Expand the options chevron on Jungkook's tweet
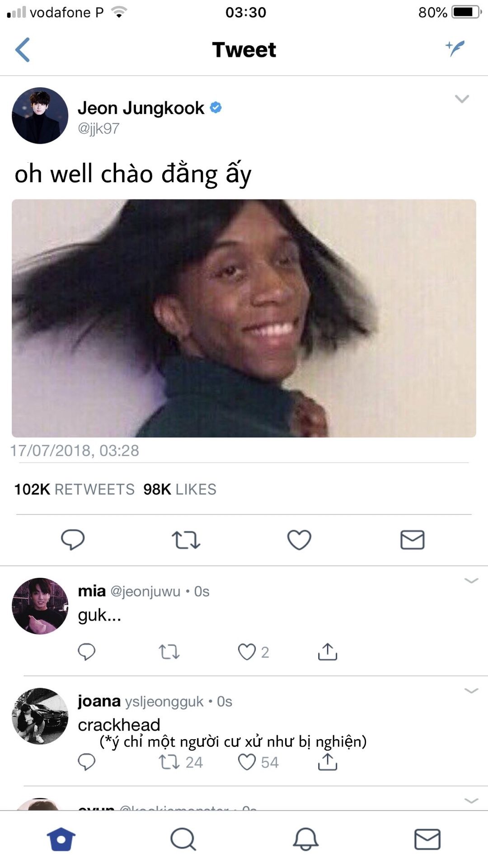Image resolution: width=488 pixels, height=868 pixels. (462, 99)
